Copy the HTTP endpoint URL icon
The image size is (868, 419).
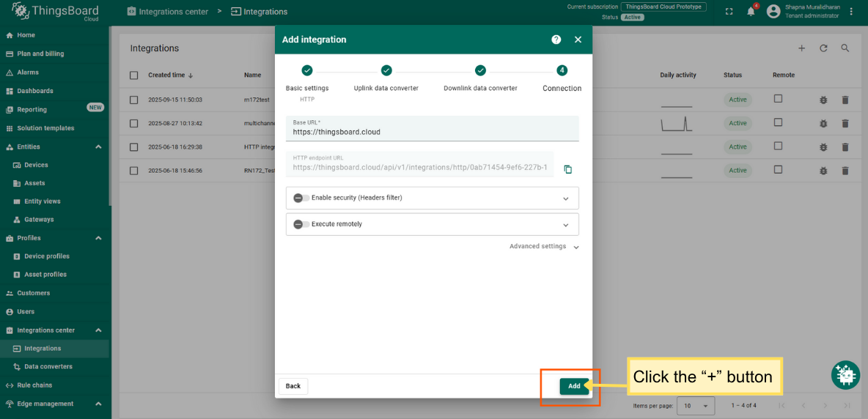click(567, 169)
